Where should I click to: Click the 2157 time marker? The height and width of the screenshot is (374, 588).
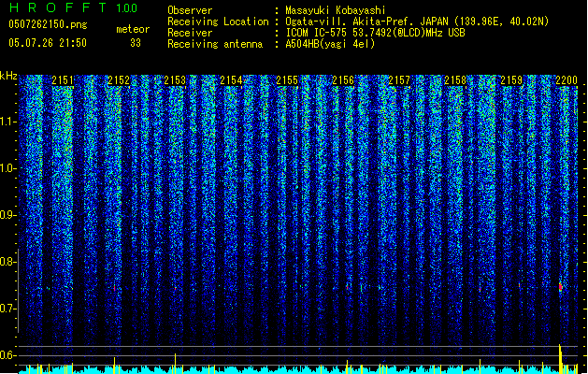coord(399,80)
